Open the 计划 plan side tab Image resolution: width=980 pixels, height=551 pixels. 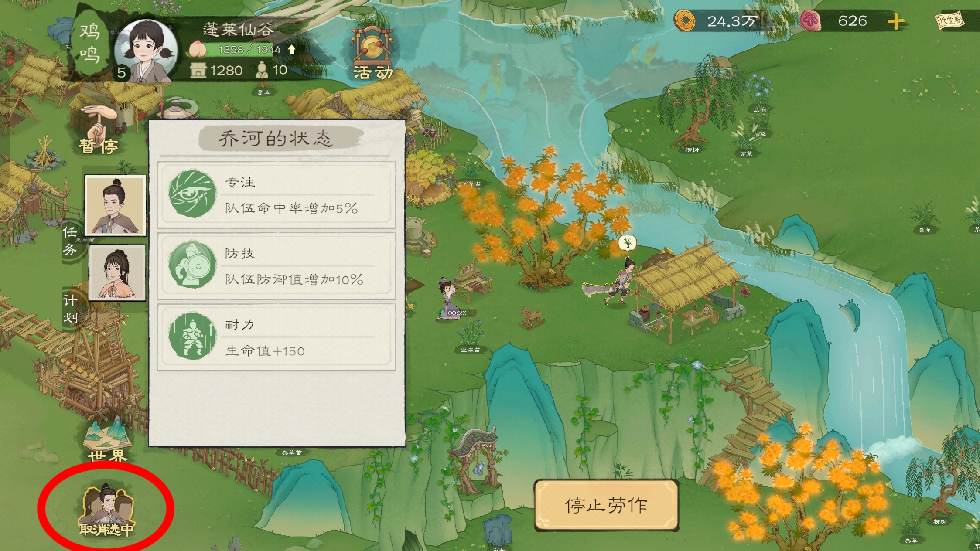pos(70,309)
